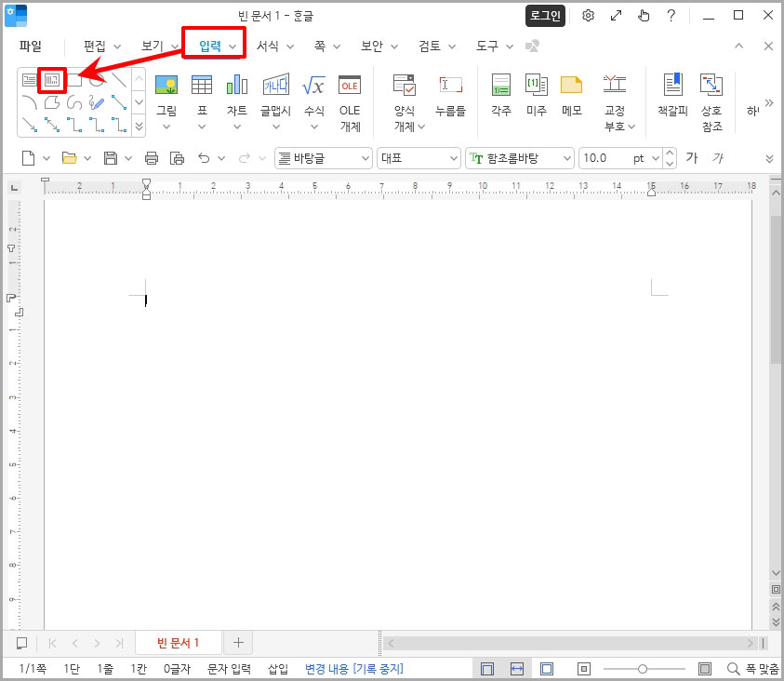Open the 파일 menu
This screenshot has width=784, height=681.
(x=29, y=45)
